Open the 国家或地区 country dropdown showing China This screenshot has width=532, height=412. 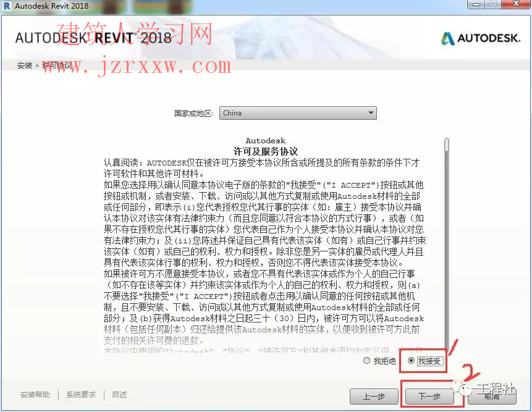click(x=298, y=113)
